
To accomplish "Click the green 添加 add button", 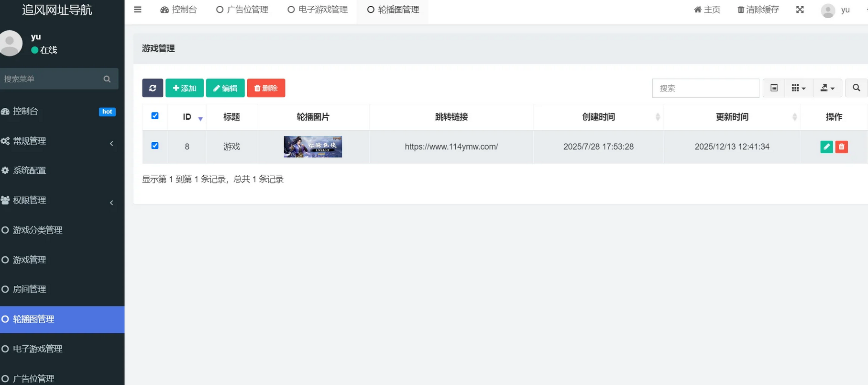I will 185,88.
